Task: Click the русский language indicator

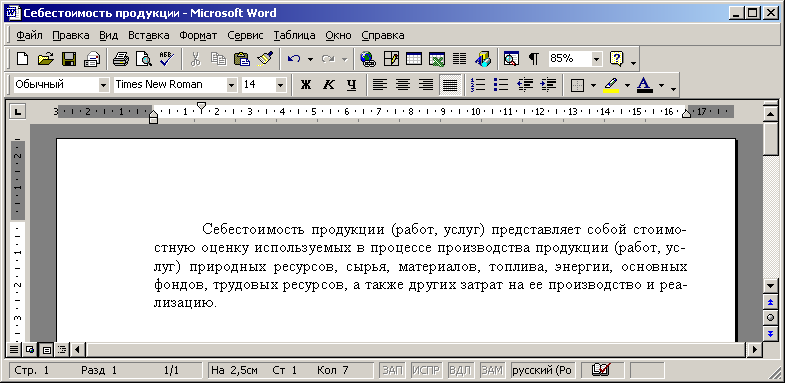Action: point(542,370)
